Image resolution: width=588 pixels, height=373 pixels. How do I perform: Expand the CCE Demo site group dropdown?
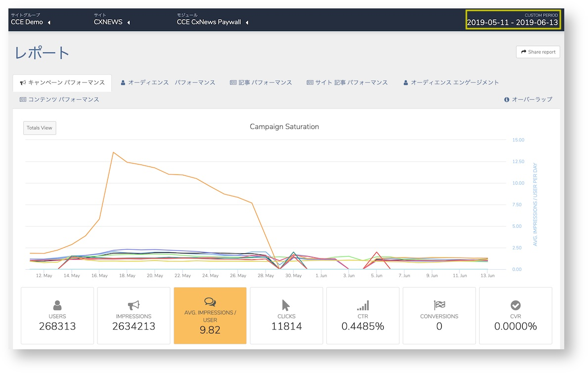point(31,22)
